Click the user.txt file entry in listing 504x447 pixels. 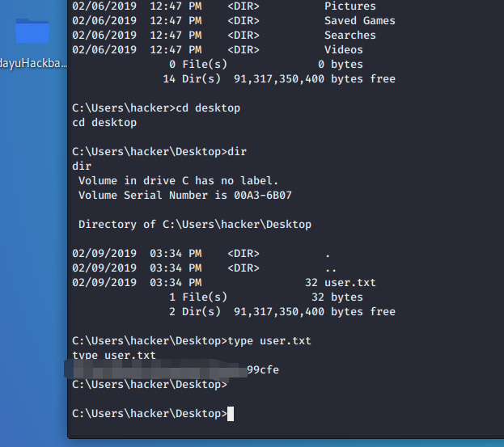pos(349,283)
